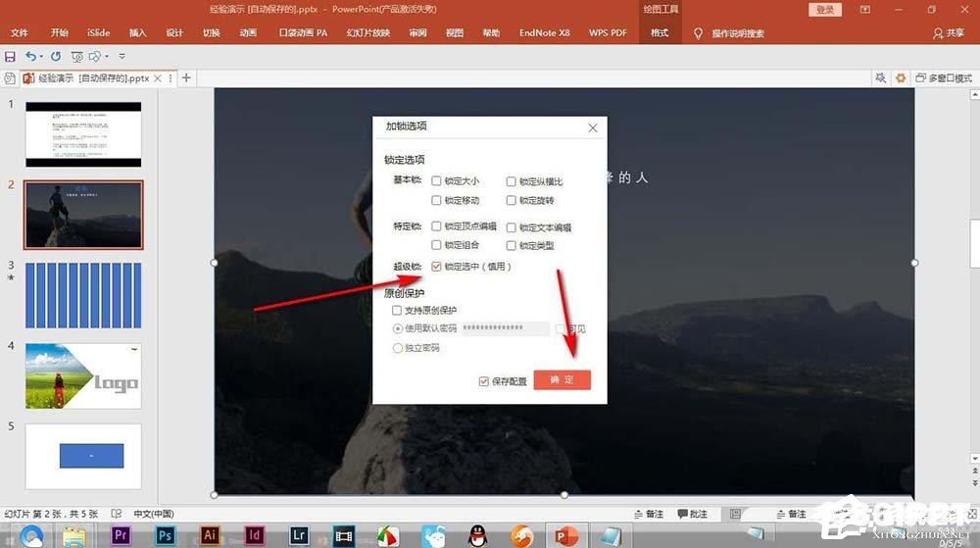Select the 独立密码 radio button
Viewport: 980px width, 548px height.
click(397, 348)
